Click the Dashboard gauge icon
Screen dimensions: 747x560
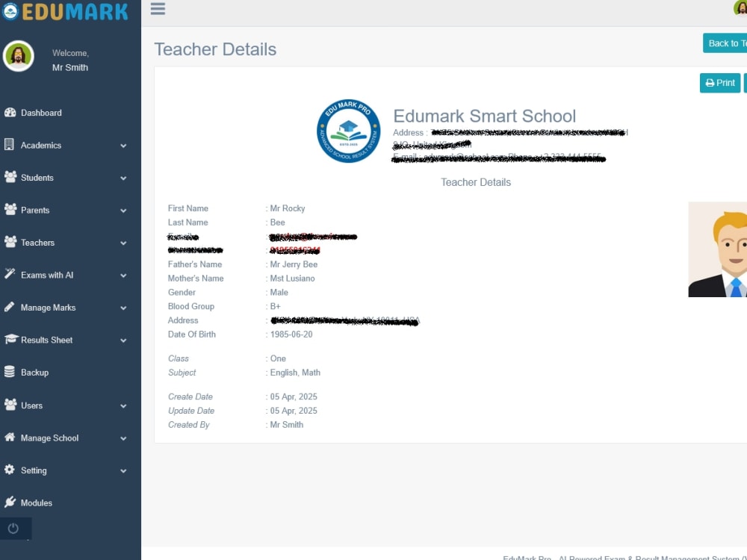10,113
